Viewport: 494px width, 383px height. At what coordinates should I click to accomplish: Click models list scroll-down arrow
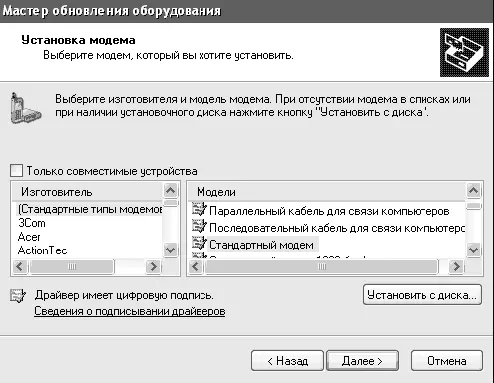click(x=474, y=250)
